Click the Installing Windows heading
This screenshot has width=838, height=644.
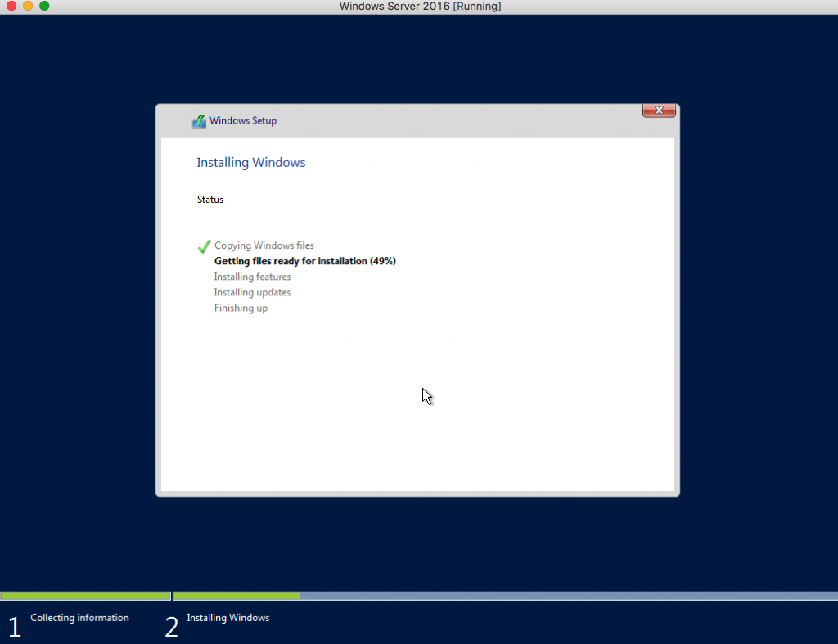coord(250,162)
